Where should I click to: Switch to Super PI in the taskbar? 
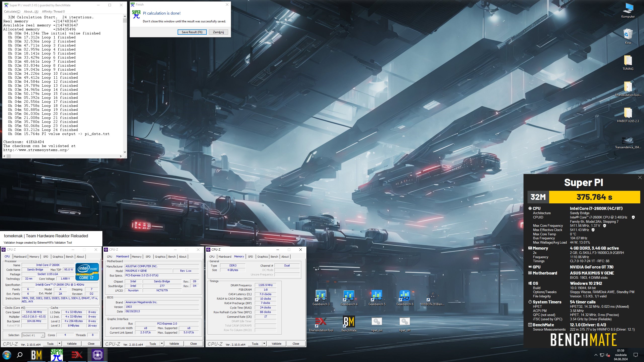(57, 355)
